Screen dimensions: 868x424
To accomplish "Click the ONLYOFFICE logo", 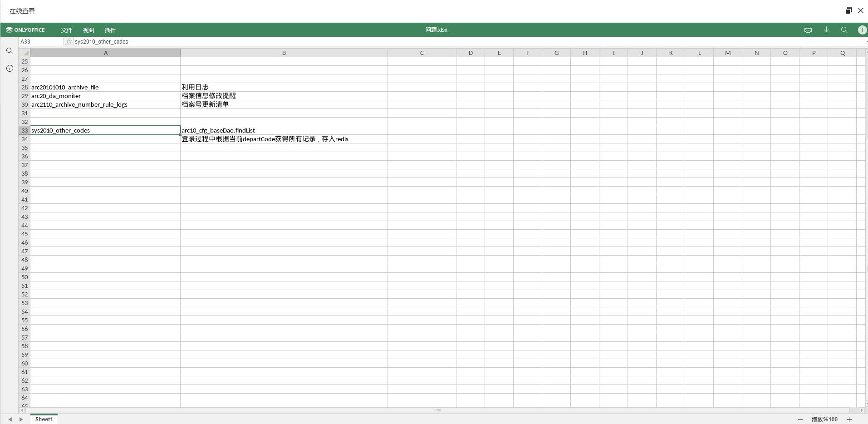I will point(25,30).
